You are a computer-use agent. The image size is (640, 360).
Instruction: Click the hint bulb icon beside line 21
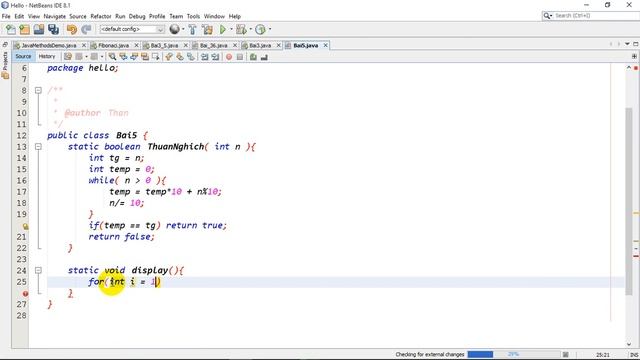(25, 226)
